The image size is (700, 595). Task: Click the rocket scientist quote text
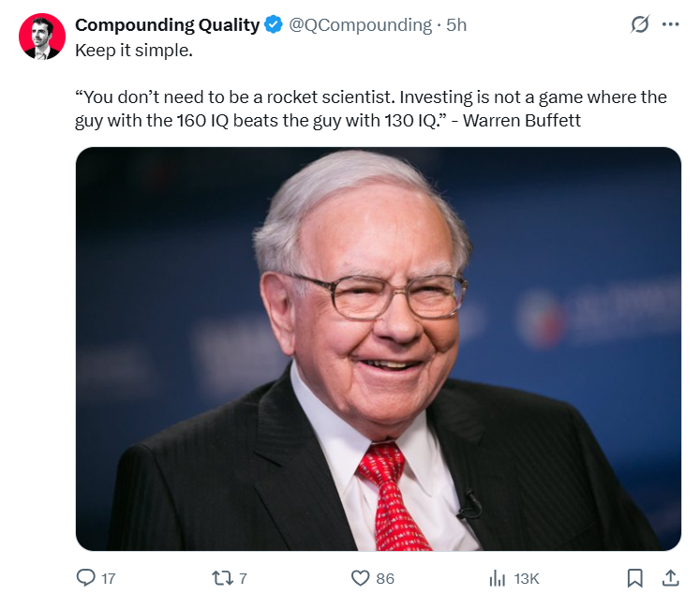(371, 109)
